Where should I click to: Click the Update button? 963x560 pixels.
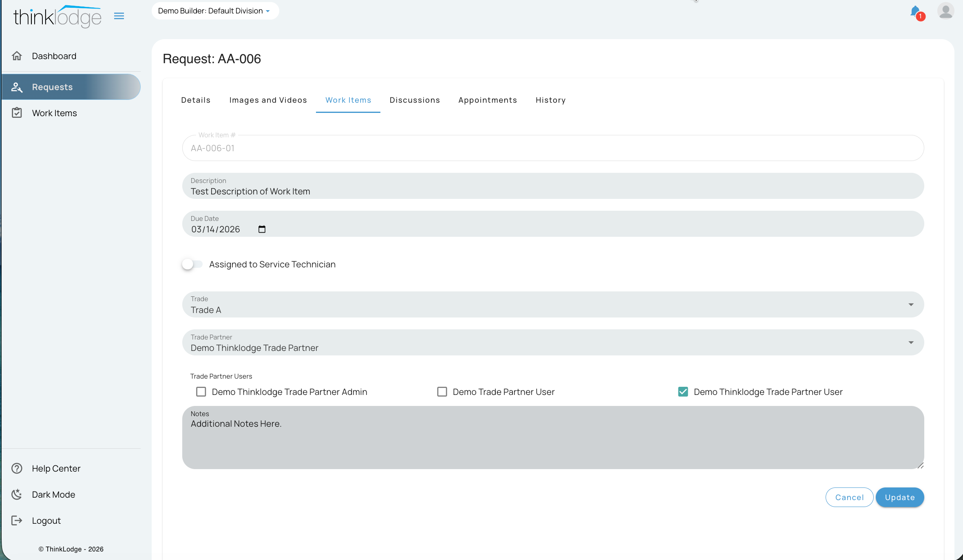(900, 497)
